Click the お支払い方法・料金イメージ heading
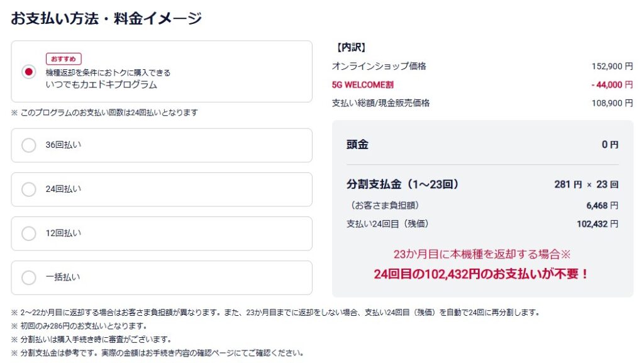The image size is (644, 363). click(x=106, y=18)
